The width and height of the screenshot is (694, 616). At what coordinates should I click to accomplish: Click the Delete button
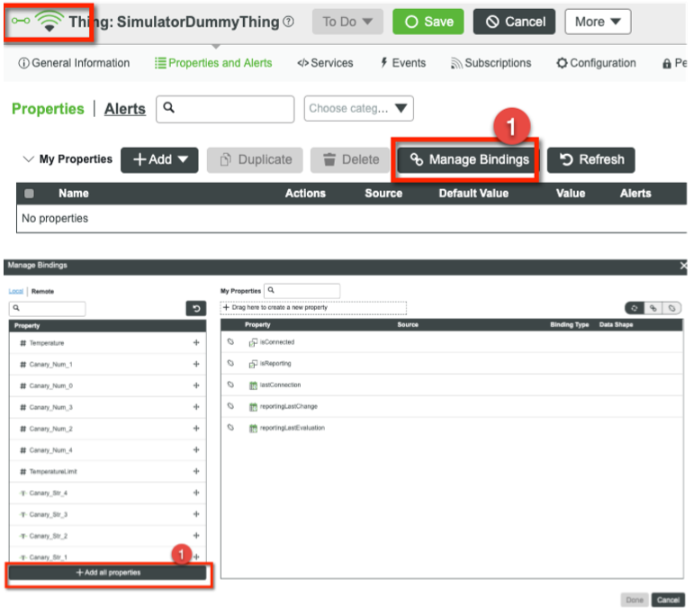(350, 160)
